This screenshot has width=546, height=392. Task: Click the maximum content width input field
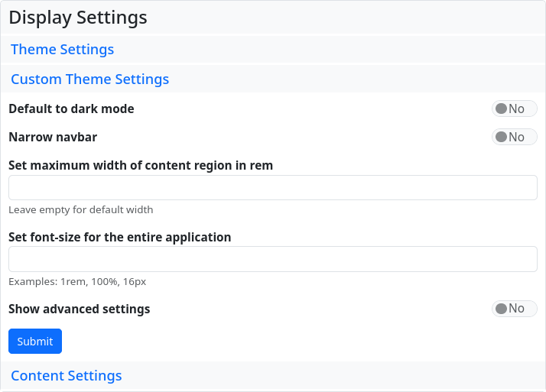tap(272, 187)
